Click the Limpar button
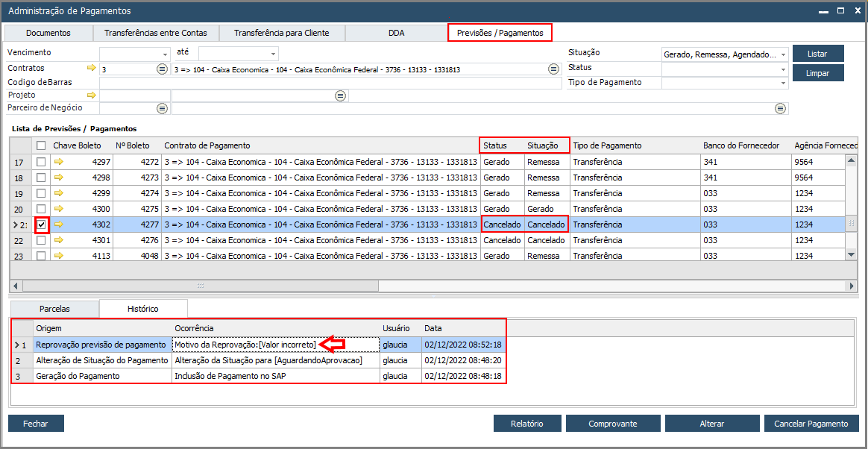 point(817,73)
